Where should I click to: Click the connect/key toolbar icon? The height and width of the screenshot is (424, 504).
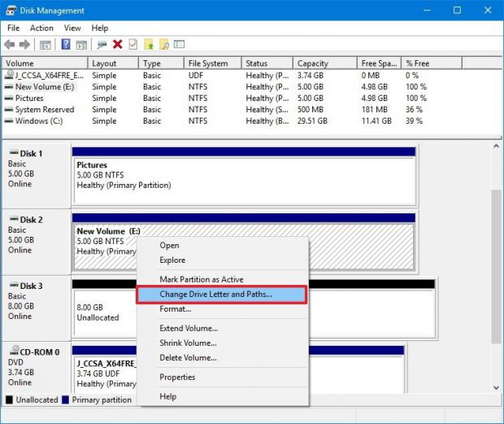102,45
